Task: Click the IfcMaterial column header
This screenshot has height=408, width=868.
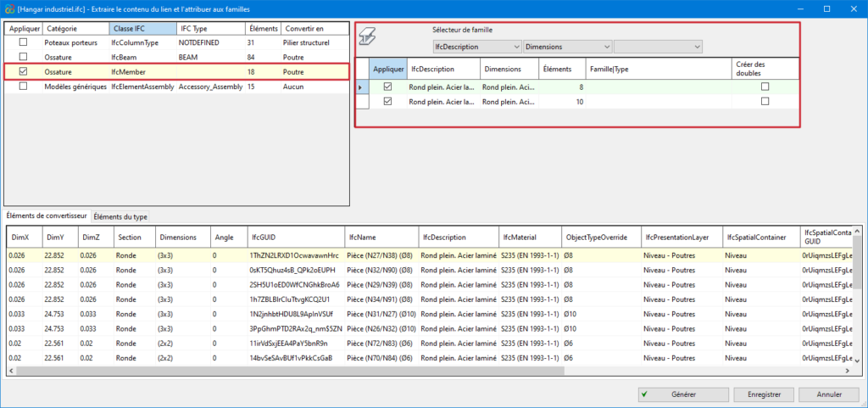Action: (530, 237)
